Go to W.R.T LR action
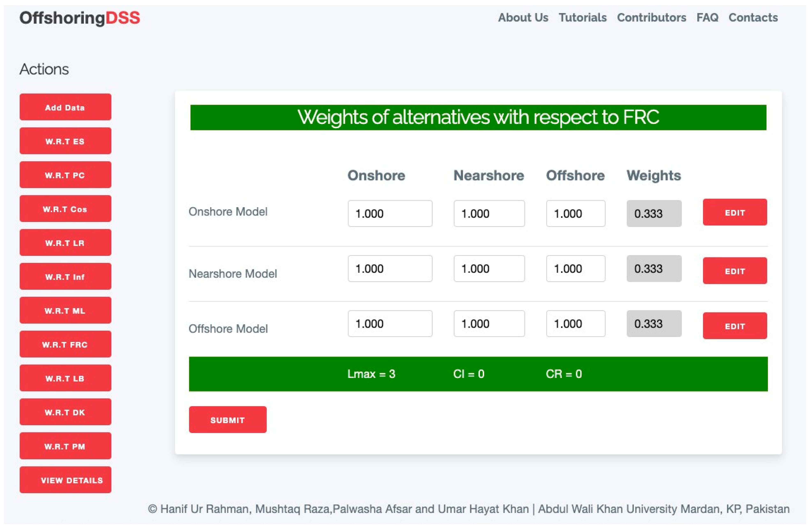812x530 pixels. [65, 242]
